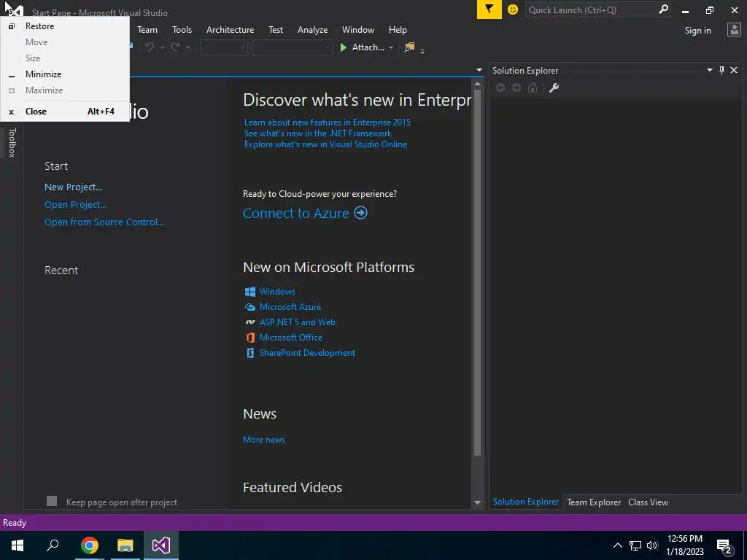
Task: Show hidden tray icons chevron
Action: pyautogui.click(x=617, y=545)
